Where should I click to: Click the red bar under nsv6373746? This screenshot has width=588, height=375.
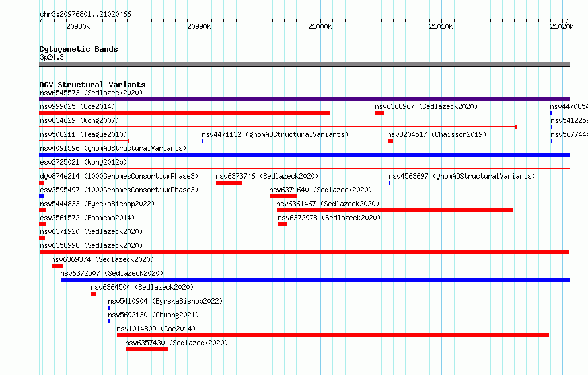click(x=229, y=183)
